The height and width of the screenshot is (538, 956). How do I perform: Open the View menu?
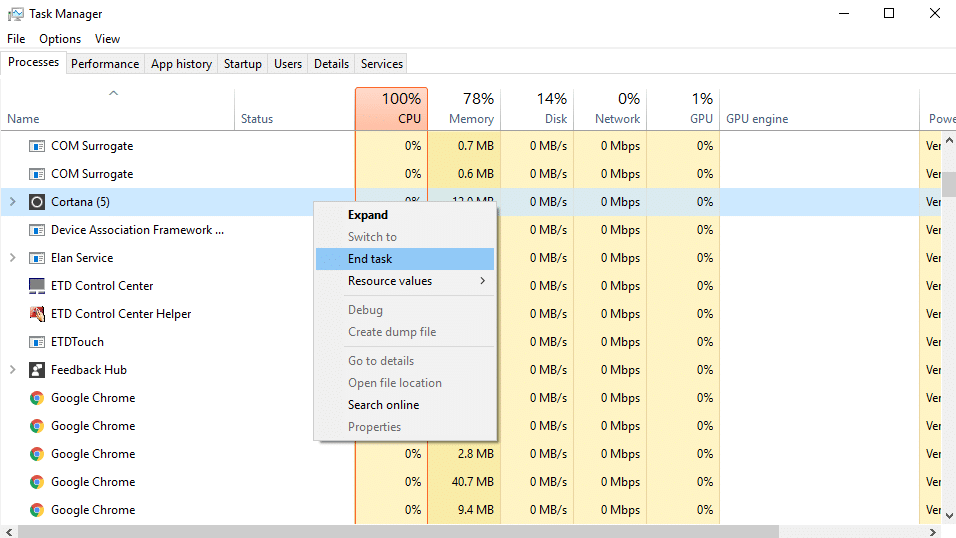coord(107,38)
